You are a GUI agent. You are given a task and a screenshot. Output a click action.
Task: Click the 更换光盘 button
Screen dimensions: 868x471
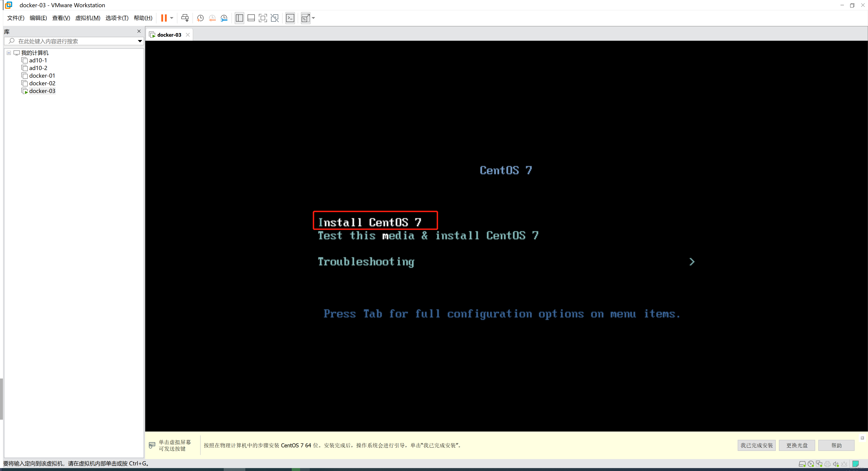(797, 445)
